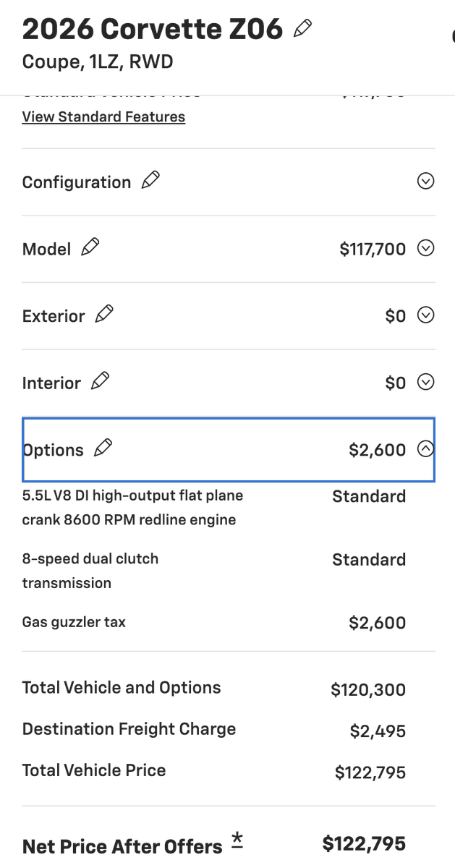Open the View Standard Features link
Image resolution: width=455 pixels, height=868 pixels.
pos(103,117)
